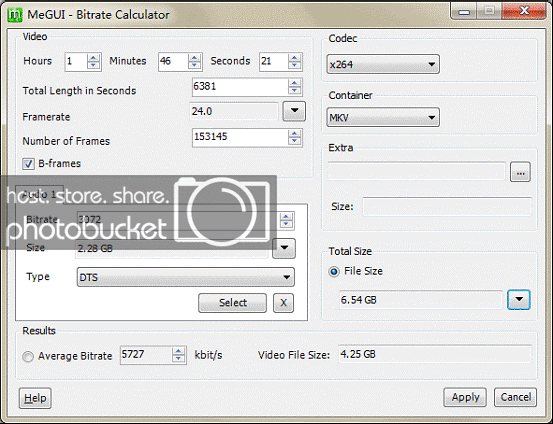The width and height of the screenshot is (553, 424).
Task: Open the DTS audio Type dropdown
Action: coord(186,277)
